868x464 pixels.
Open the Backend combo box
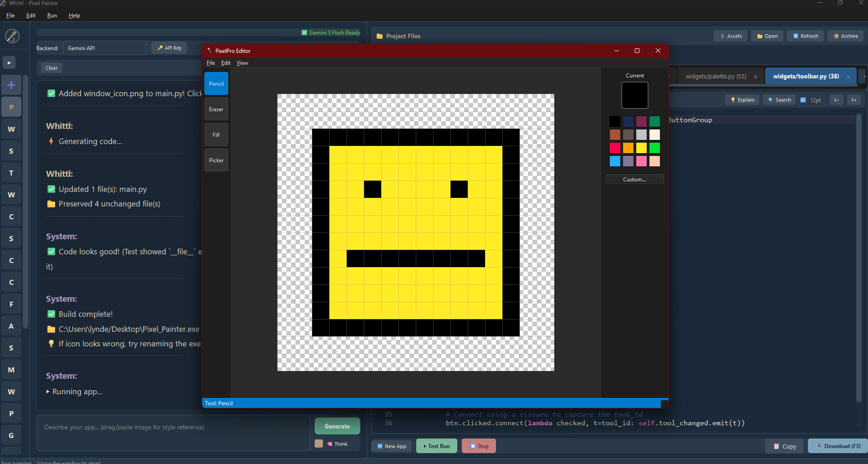[104, 48]
